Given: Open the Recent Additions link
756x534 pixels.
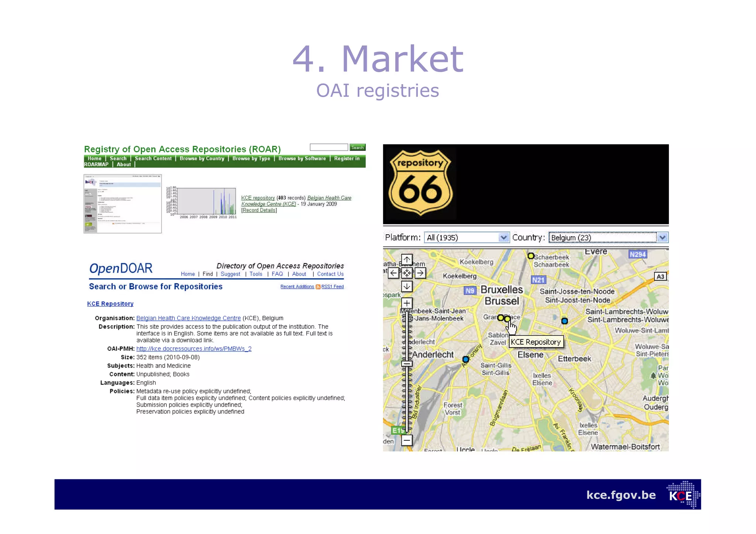Looking at the screenshot, I should pyautogui.click(x=297, y=287).
